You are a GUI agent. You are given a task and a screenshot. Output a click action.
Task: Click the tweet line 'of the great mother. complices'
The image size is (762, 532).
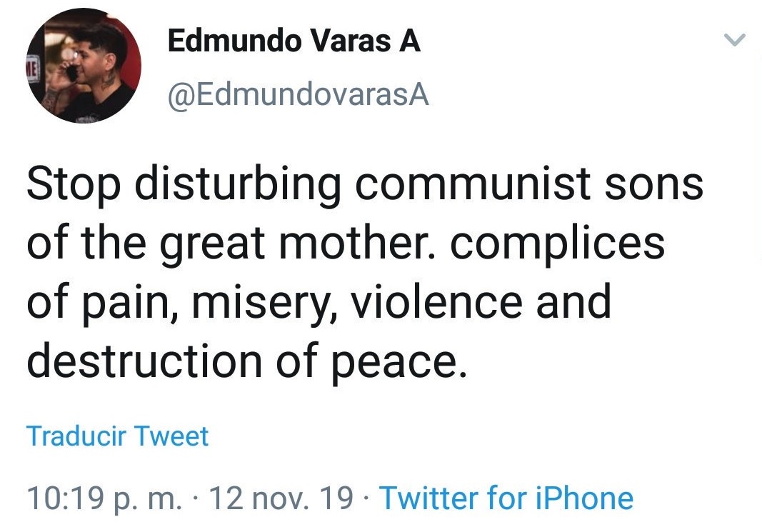pos(346,244)
